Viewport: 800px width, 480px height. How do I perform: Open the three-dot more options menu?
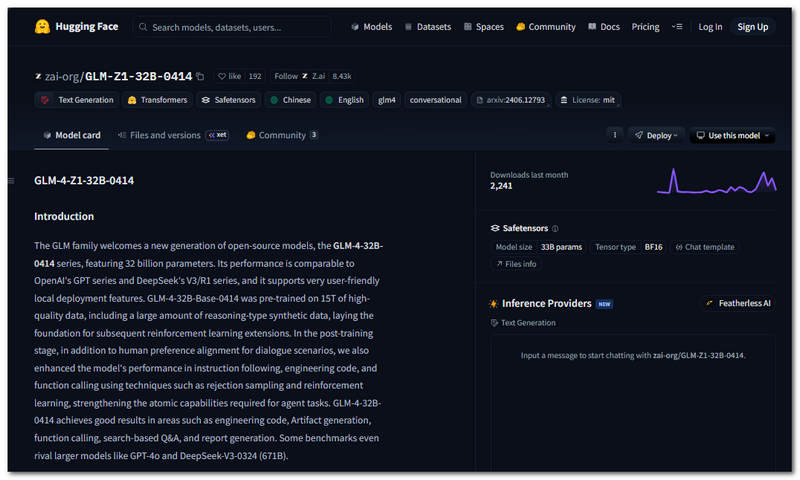[615, 135]
